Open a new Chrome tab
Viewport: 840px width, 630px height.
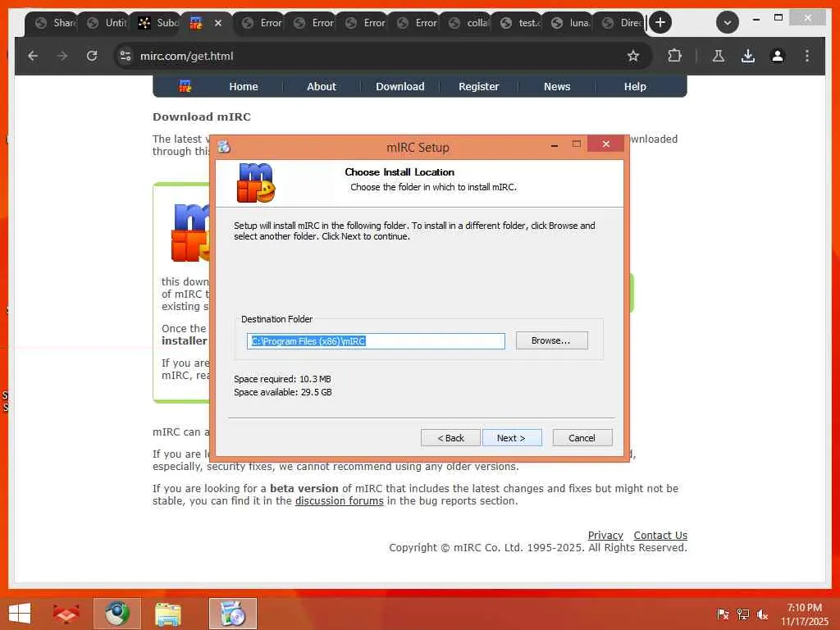[660, 22]
